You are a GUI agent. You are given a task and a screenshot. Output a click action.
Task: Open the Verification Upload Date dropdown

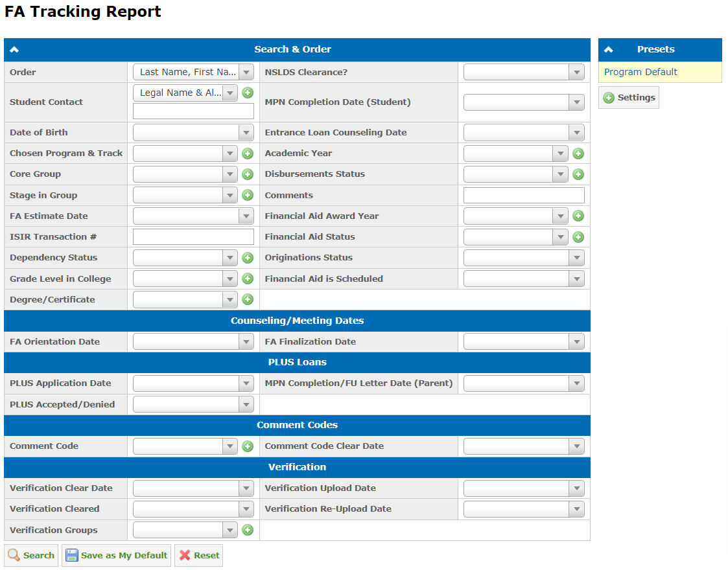(524, 488)
